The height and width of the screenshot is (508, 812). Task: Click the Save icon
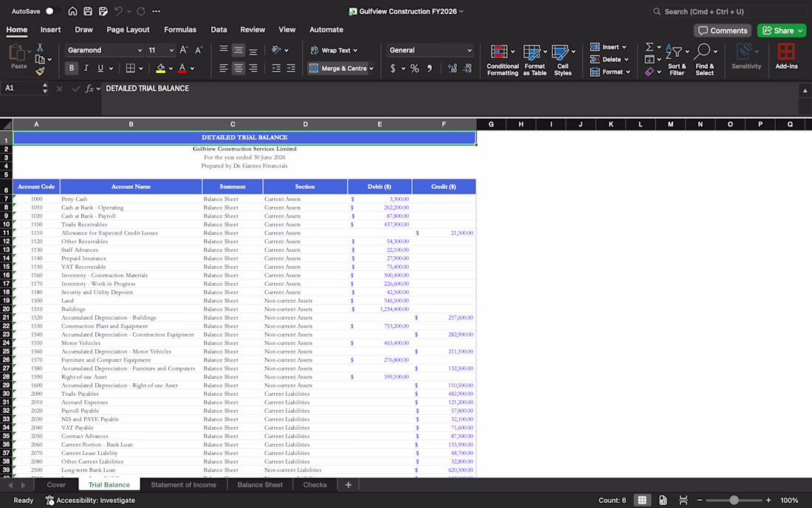coord(88,11)
